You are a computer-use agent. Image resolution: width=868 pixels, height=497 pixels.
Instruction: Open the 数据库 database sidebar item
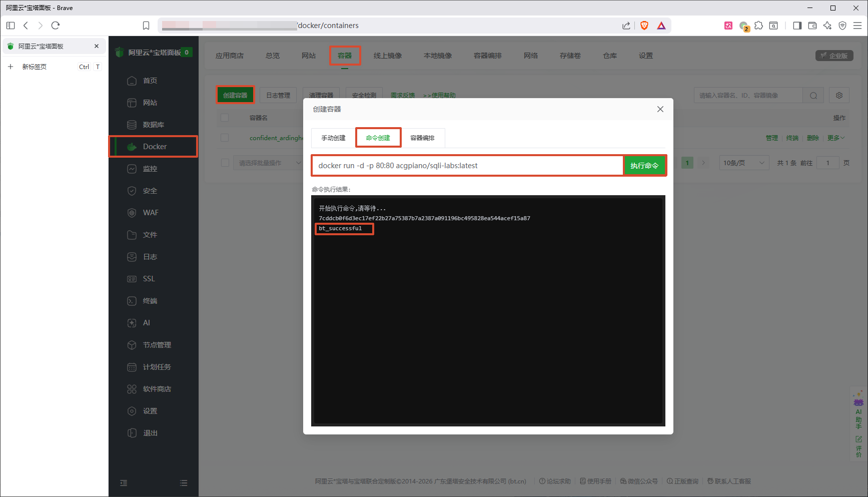pyautogui.click(x=153, y=125)
